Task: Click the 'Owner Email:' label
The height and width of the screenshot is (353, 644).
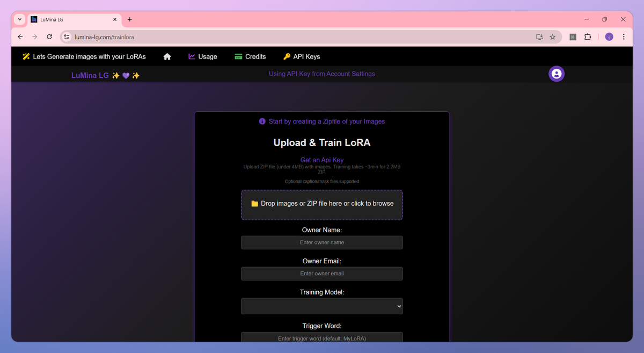Action: click(322, 261)
